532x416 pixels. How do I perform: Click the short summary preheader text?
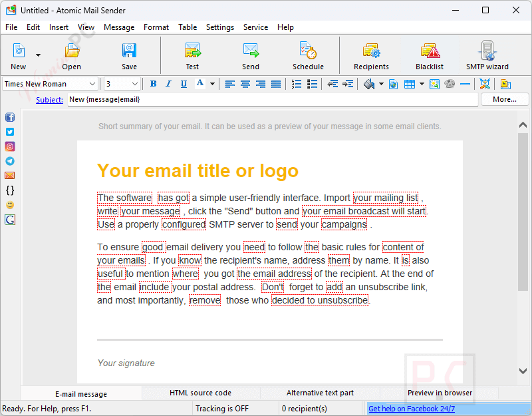point(270,126)
